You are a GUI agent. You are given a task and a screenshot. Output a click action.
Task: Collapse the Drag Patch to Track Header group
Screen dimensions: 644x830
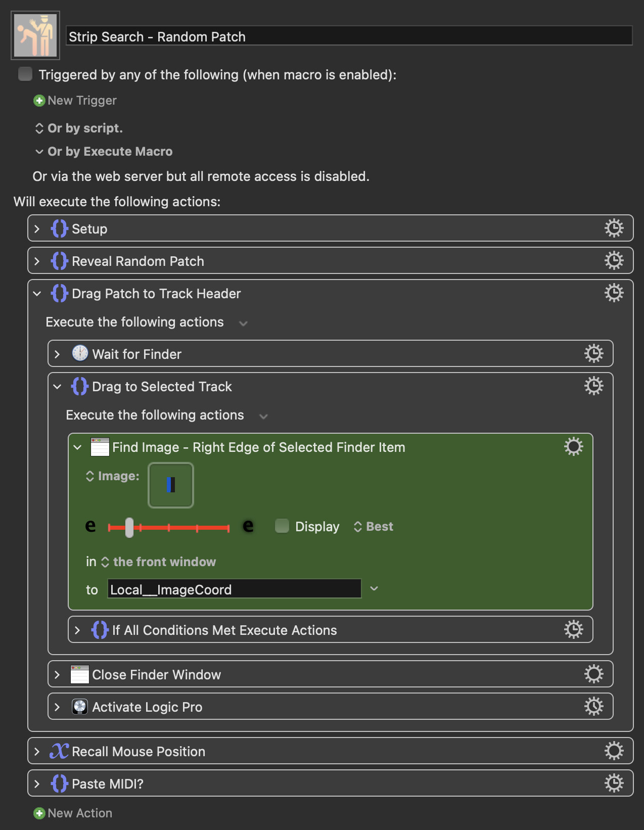[37, 294]
